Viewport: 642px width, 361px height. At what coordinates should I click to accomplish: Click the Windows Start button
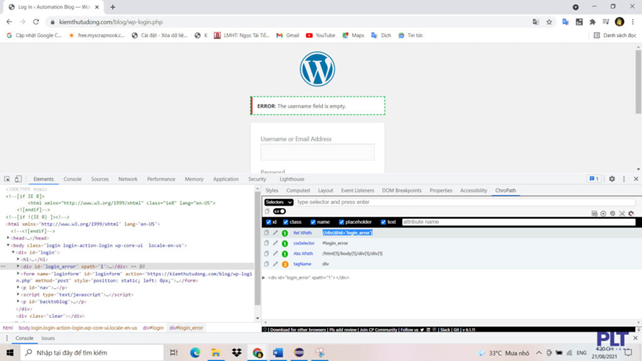[x=10, y=352]
